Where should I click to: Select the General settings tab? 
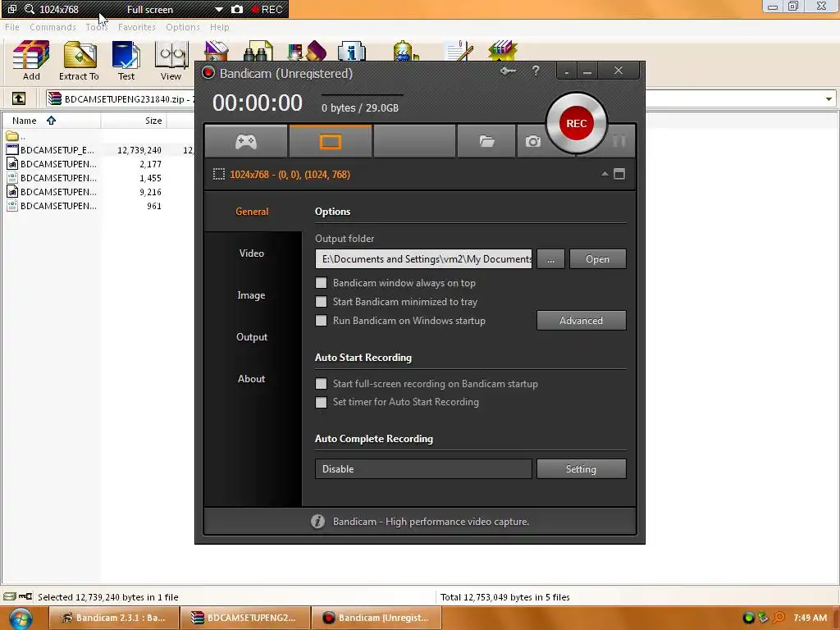pos(252,211)
